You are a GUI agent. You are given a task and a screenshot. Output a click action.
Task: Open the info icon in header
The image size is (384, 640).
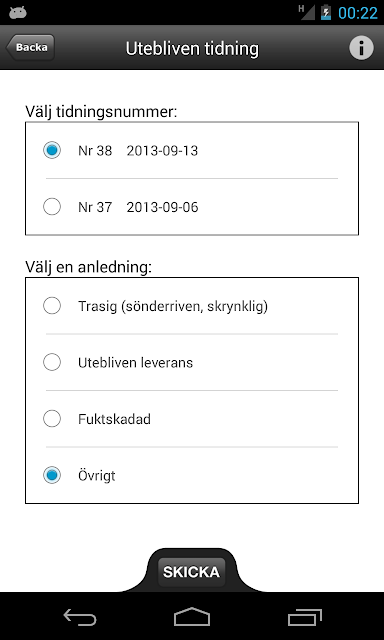click(x=361, y=48)
